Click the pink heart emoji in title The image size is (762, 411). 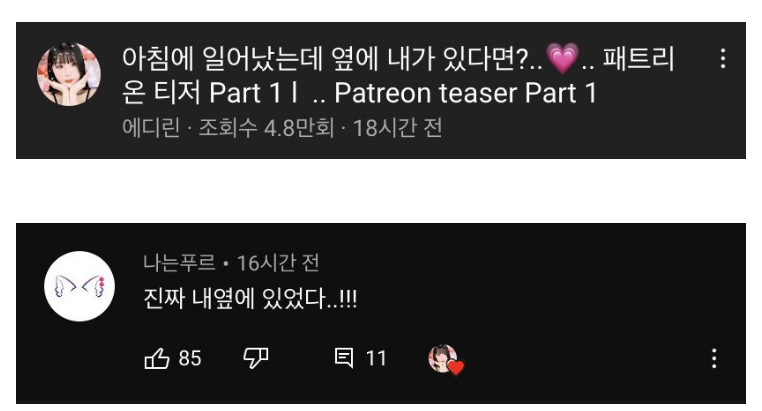coord(563,58)
